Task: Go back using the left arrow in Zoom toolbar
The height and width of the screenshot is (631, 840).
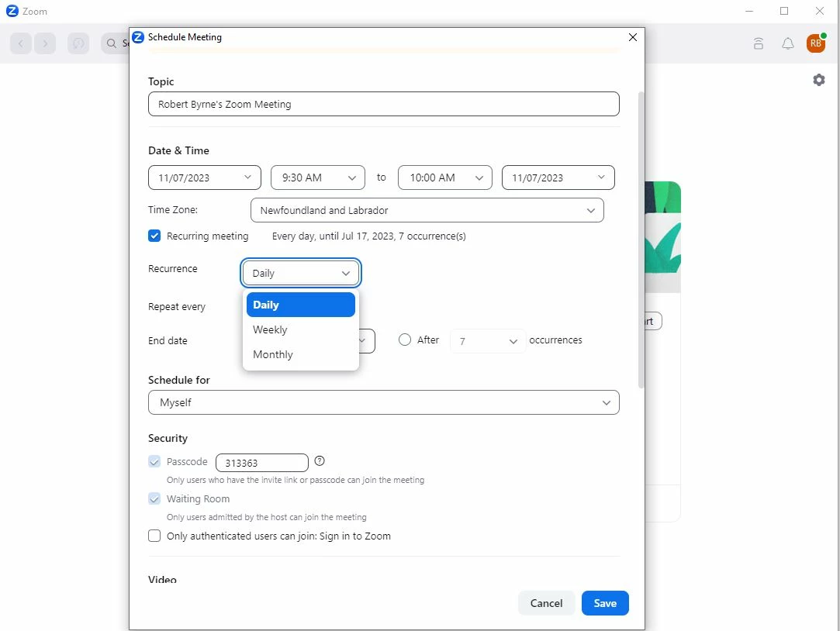Action: (x=21, y=43)
